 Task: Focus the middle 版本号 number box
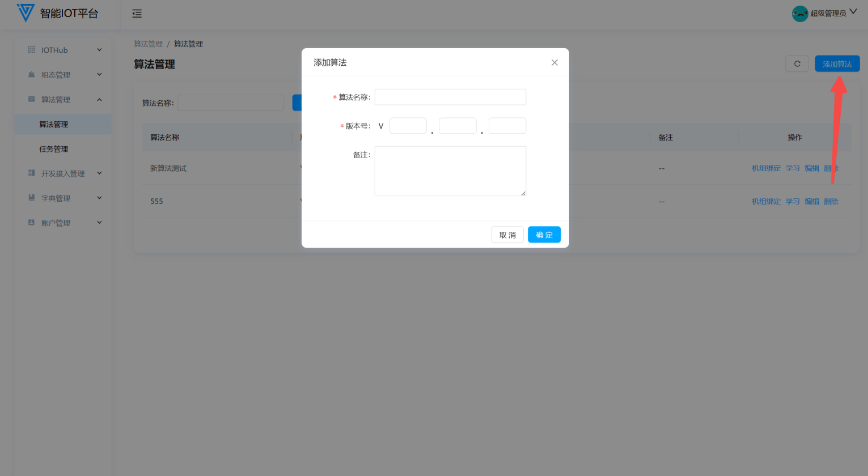pos(458,126)
